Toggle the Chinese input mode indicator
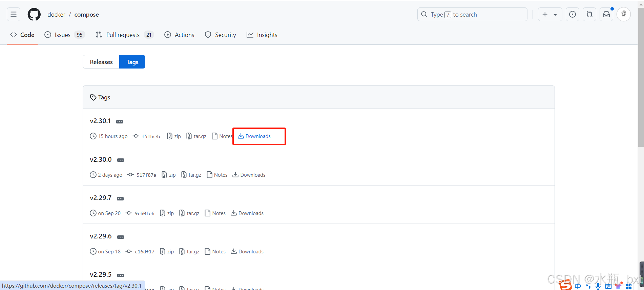 click(x=578, y=286)
